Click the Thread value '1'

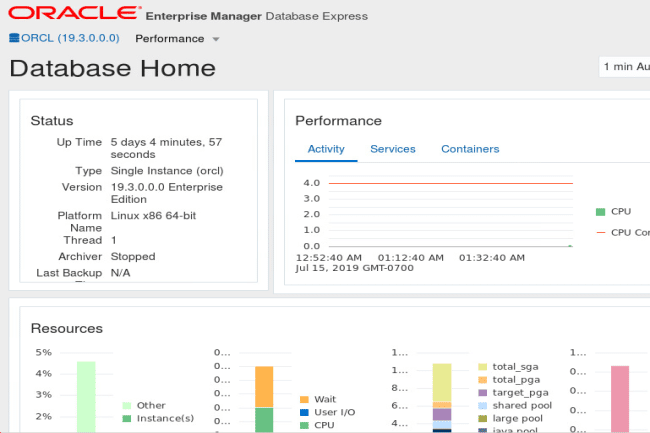click(114, 240)
